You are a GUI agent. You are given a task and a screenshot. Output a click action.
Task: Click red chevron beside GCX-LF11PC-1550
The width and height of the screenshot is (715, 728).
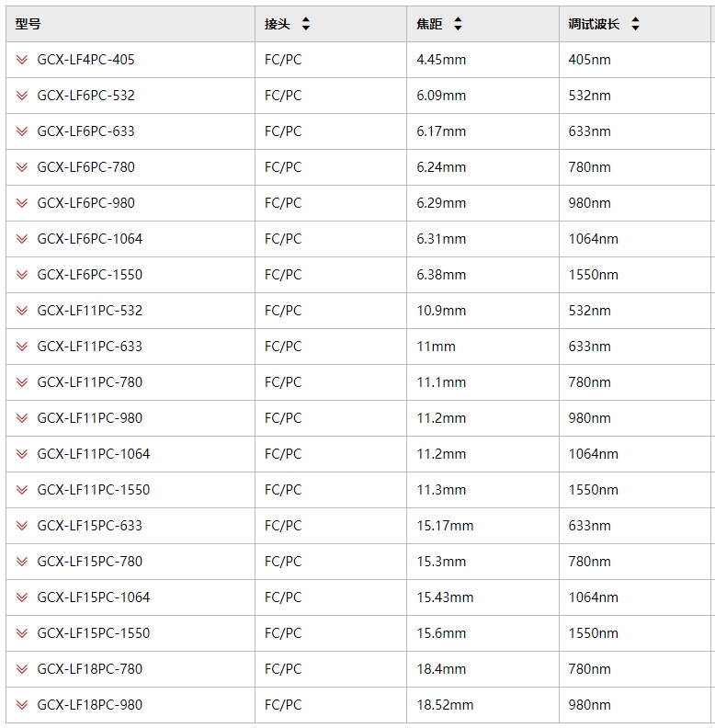(x=22, y=490)
